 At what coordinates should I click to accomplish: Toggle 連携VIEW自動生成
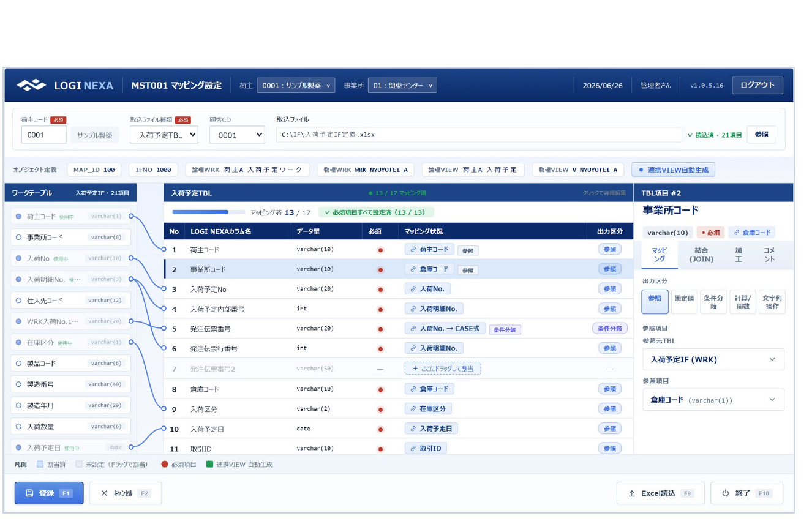pyautogui.click(x=673, y=170)
